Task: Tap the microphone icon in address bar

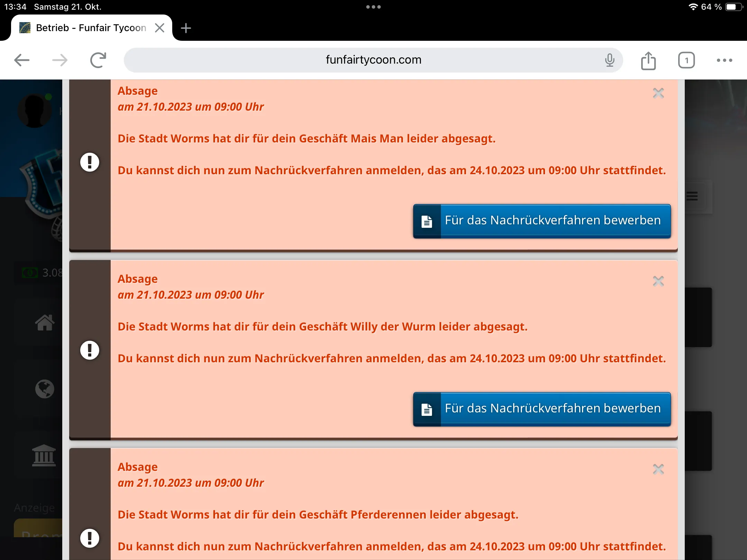Action: click(x=610, y=60)
